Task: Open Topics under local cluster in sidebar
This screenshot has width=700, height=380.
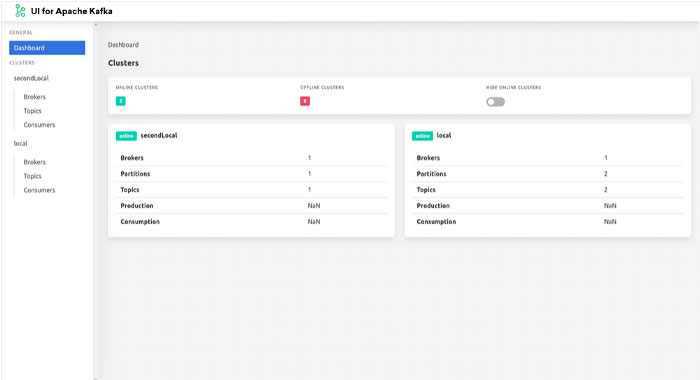Action: coord(33,176)
